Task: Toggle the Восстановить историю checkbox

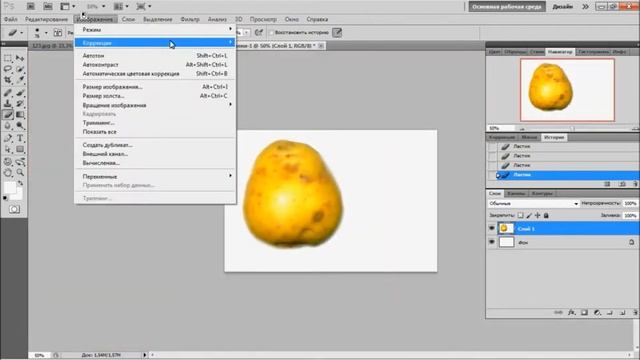Action: point(271,33)
